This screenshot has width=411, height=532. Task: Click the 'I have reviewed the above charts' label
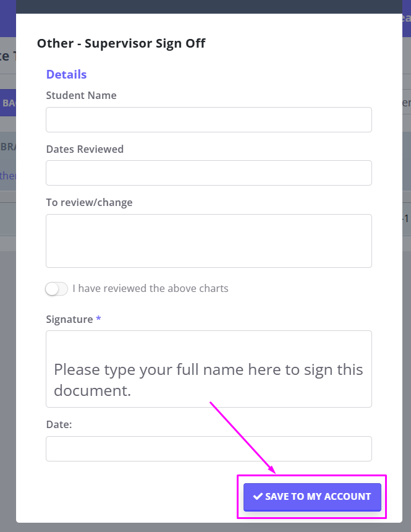click(x=150, y=288)
